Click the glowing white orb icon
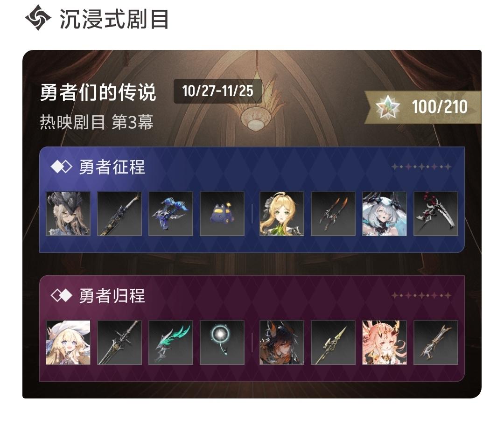The image size is (504, 426). coord(222,342)
